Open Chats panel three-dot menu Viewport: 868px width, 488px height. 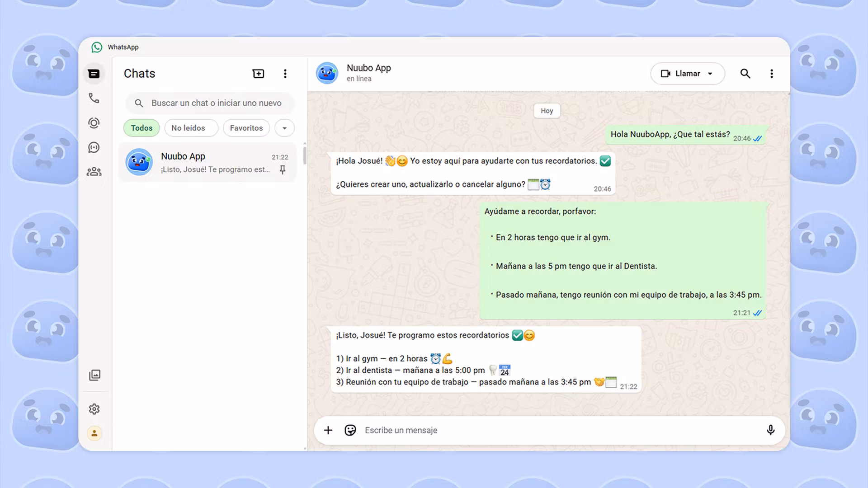click(x=285, y=74)
